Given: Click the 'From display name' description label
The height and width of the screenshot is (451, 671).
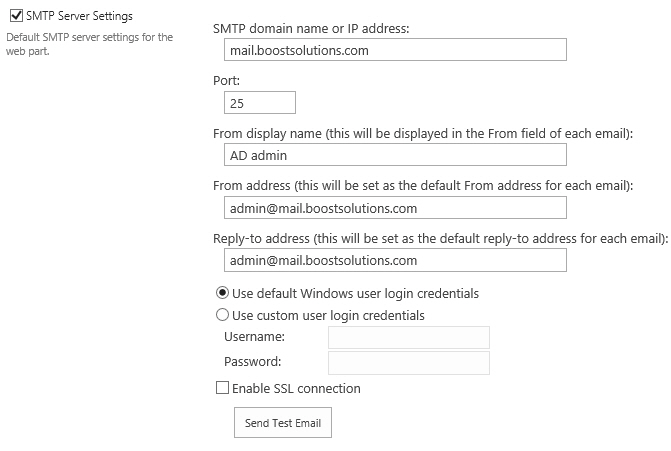Looking at the screenshot, I should pyautogui.click(x=423, y=134).
